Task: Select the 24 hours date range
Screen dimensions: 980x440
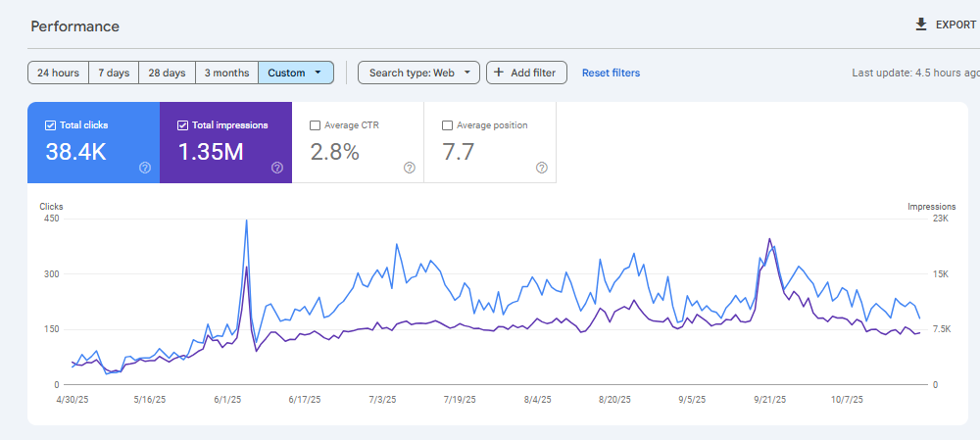Action: coord(58,73)
